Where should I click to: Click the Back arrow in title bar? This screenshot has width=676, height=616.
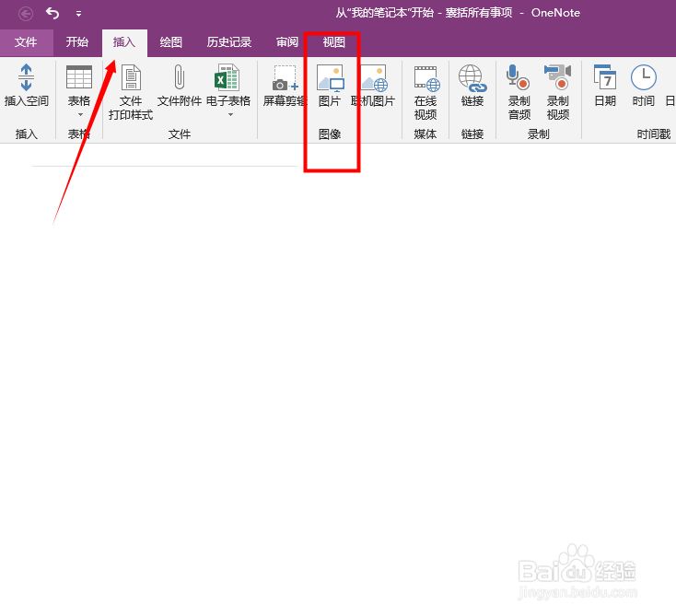pos(26,14)
